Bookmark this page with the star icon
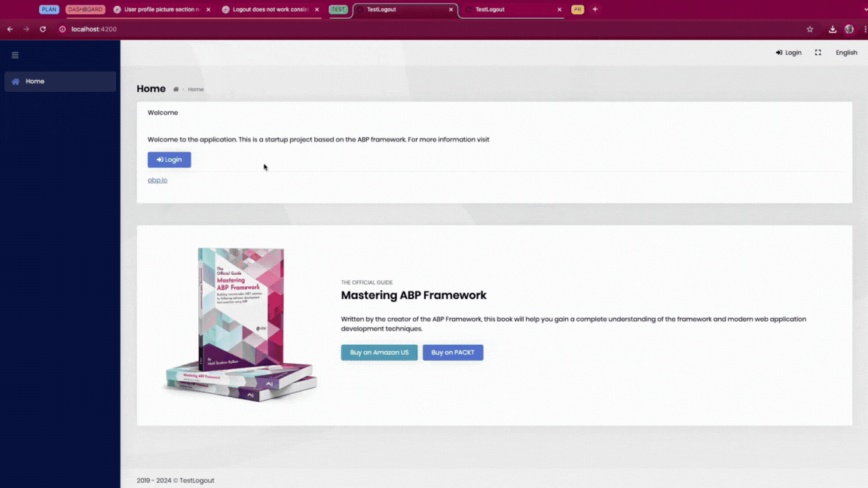This screenshot has width=868, height=488. coord(810,29)
